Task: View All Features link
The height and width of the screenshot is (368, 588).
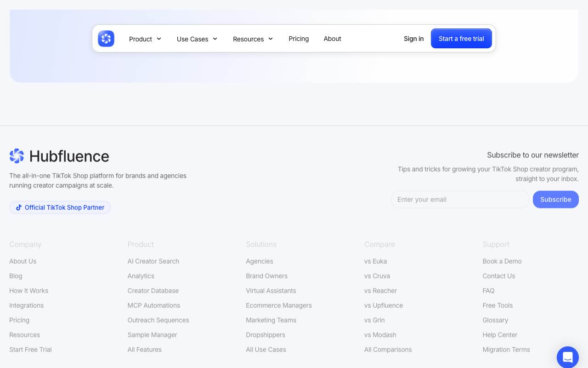Action: coord(145,350)
